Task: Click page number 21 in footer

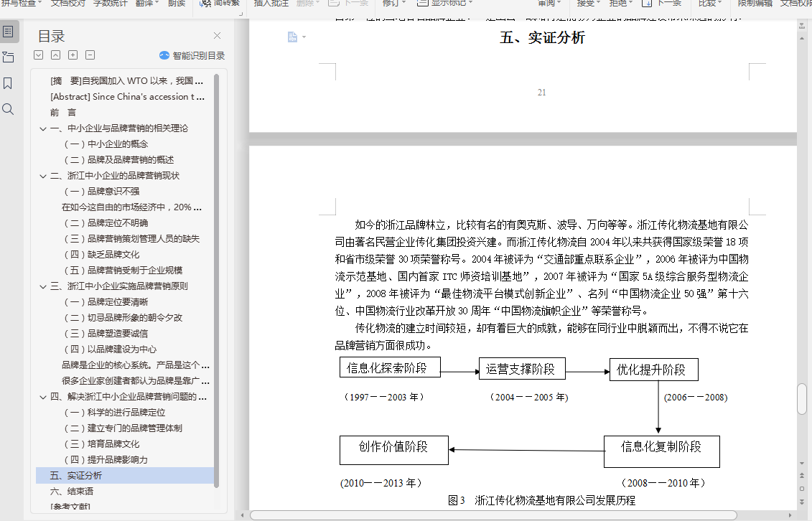Action: [x=541, y=93]
